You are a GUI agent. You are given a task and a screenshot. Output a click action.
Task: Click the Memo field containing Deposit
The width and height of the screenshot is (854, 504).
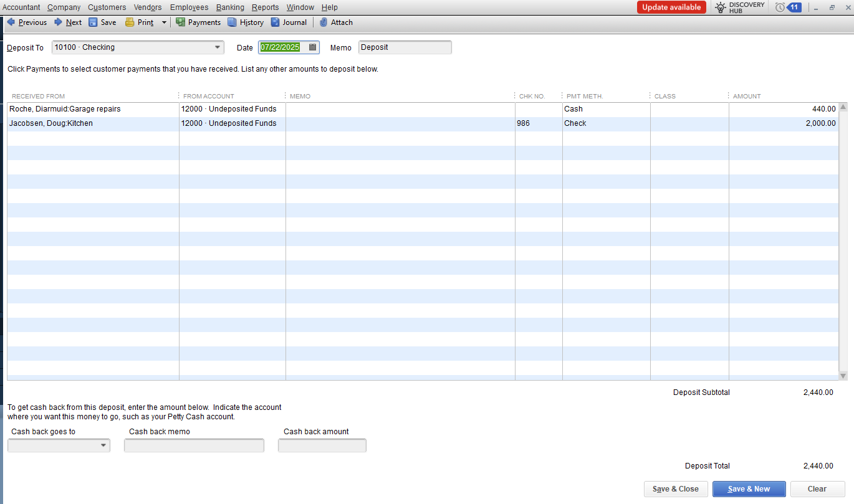[x=405, y=47]
